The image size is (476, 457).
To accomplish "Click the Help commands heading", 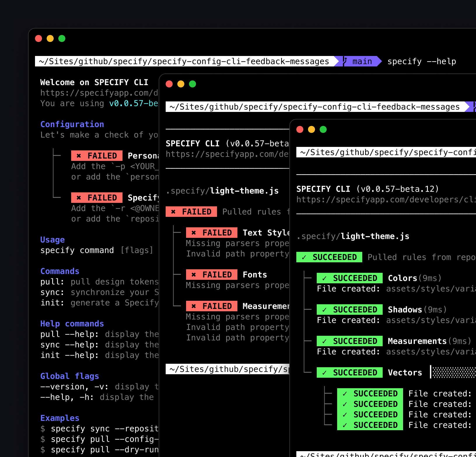I will click(72, 324).
